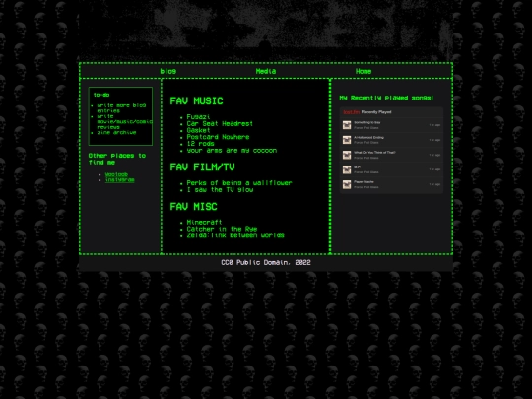Viewport: 532px width, 399px height.
Task: Click Fugazi in the fav music list
Action: pos(198,117)
